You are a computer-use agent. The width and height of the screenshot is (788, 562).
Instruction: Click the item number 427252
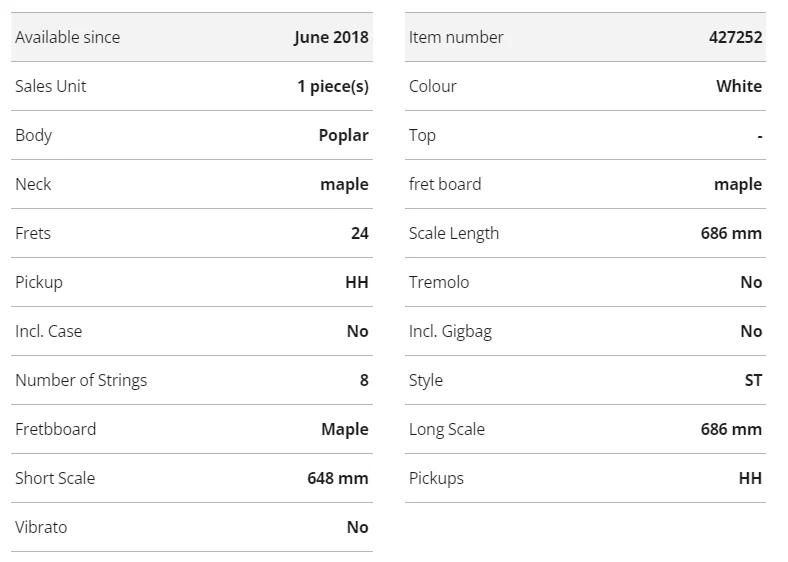point(735,37)
